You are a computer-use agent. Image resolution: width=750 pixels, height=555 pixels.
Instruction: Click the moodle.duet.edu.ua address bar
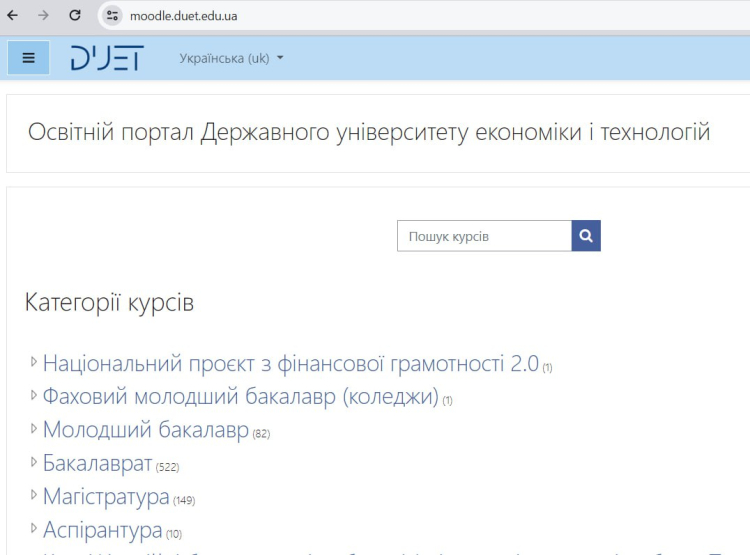tap(300, 15)
